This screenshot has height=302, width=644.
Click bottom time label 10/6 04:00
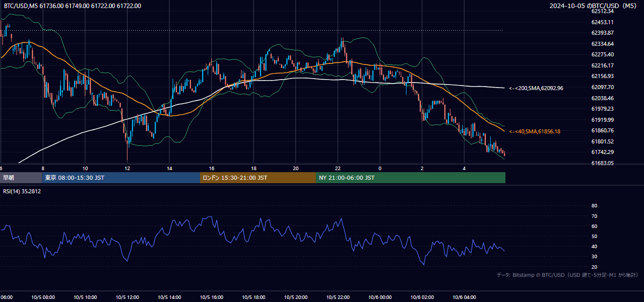464,297
